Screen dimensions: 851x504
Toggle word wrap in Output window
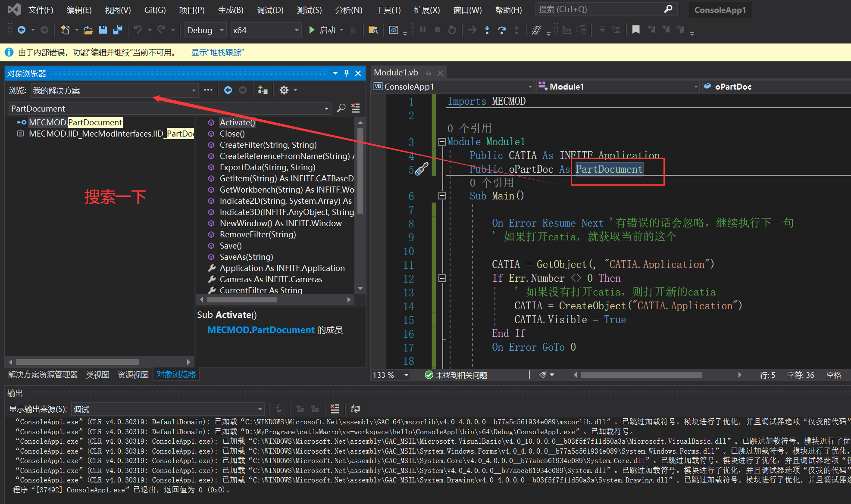click(x=355, y=408)
